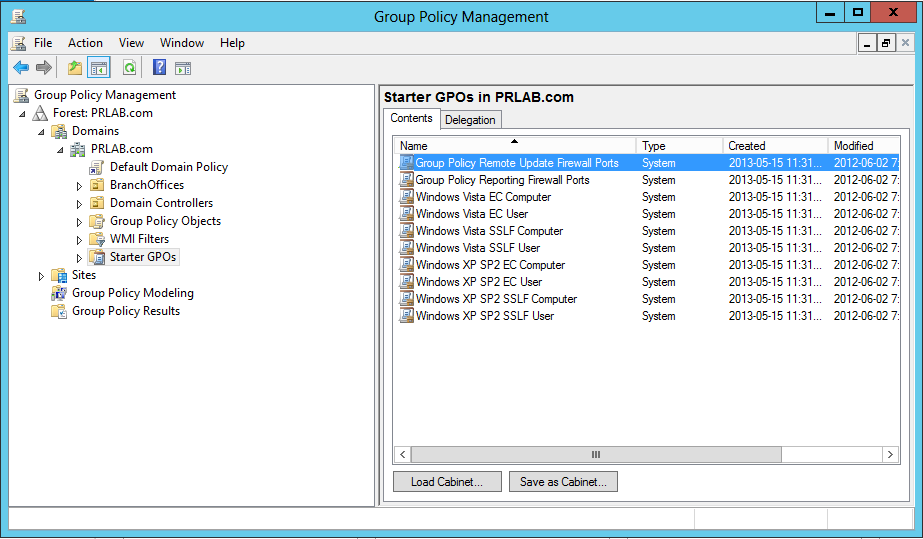The height and width of the screenshot is (539, 923).
Task: Open Help via the question mark icon
Action: click(160, 67)
